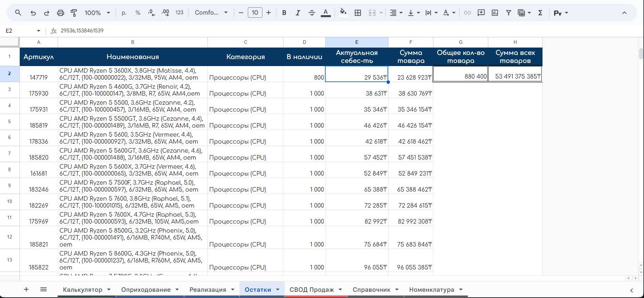
Task: Print the spreadsheet
Action: click(x=60, y=13)
